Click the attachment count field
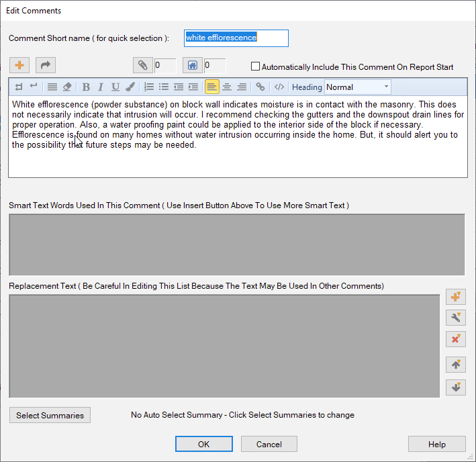The height and width of the screenshot is (462, 476). click(165, 65)
